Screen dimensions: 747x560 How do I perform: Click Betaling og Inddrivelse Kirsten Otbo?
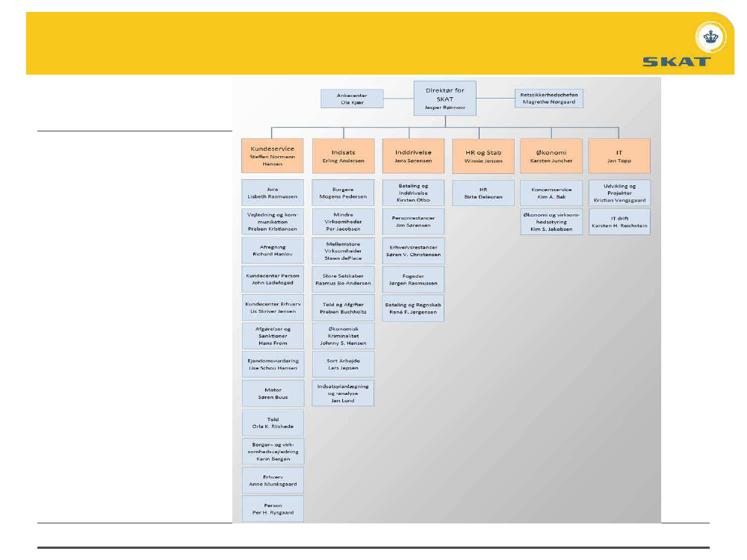[x=414, y=193]
